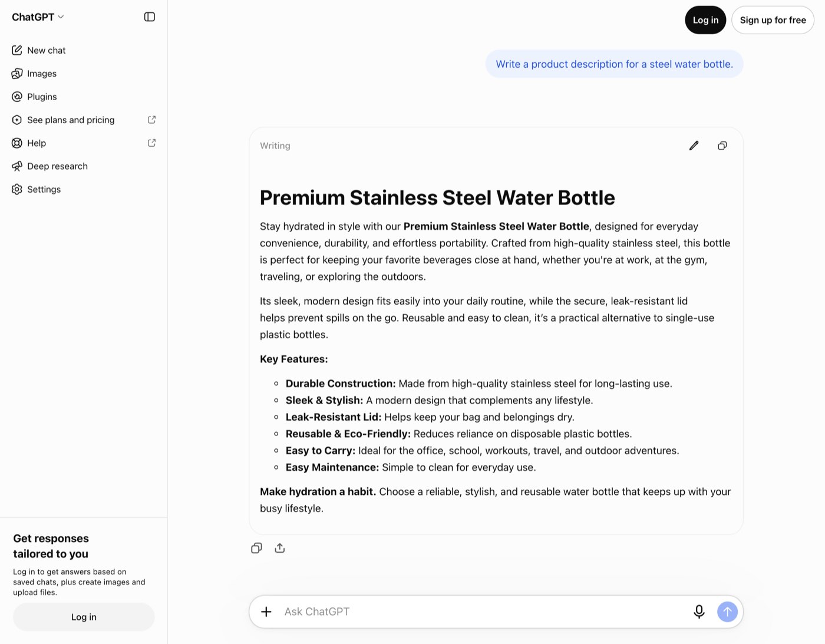
Task: Select Deep research in the sidebar
Action: click(84, 166)
